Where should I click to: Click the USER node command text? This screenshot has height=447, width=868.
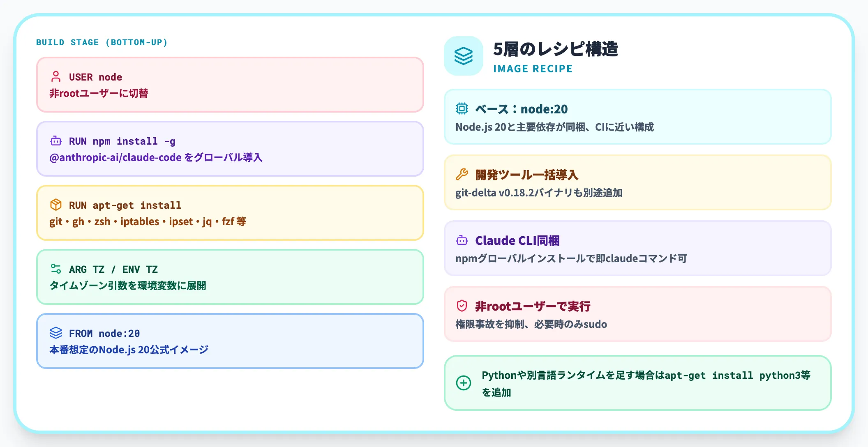click(95, 77)
